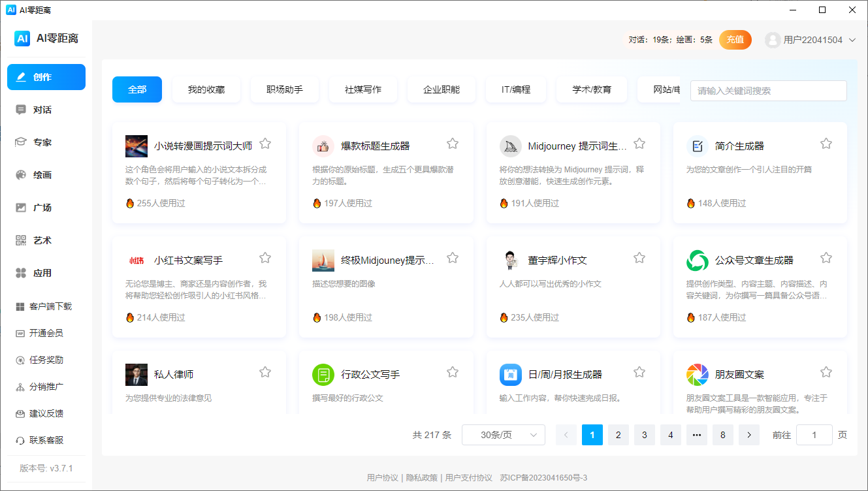Open the 30条/页 page size dropdown
Image resolution: width=868 pixels, height=491 pixels.
click(x=504, y=435)
